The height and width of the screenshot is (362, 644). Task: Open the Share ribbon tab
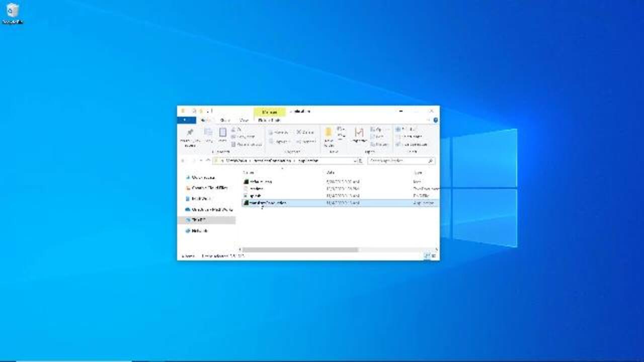click(x=225, y=120)
